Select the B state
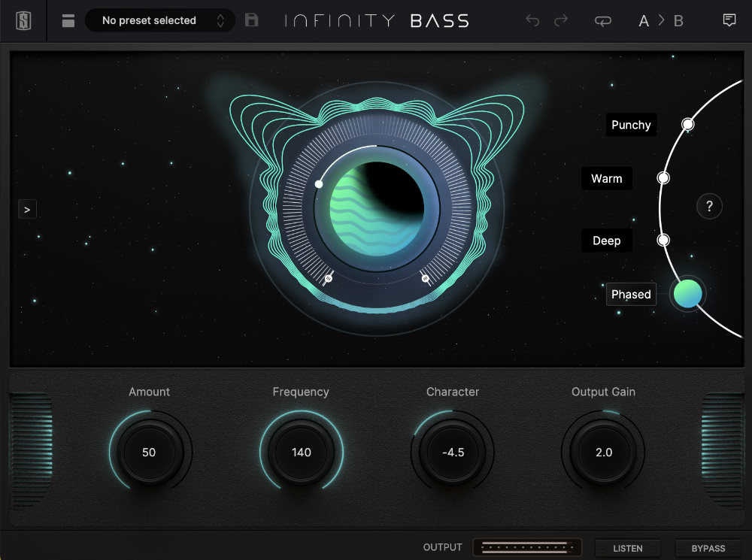752x560 pixels. (x=678, y=21)
